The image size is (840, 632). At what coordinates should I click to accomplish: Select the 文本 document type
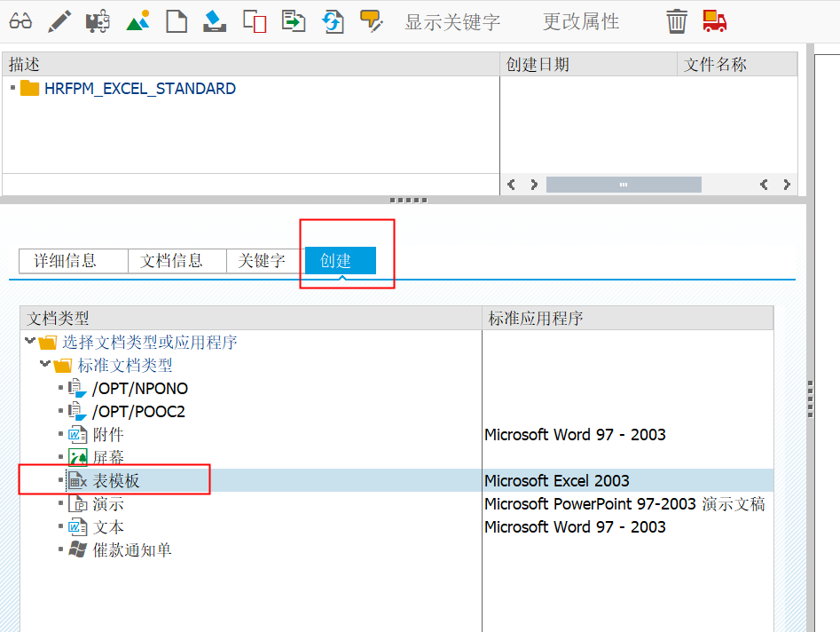[108, 526]
